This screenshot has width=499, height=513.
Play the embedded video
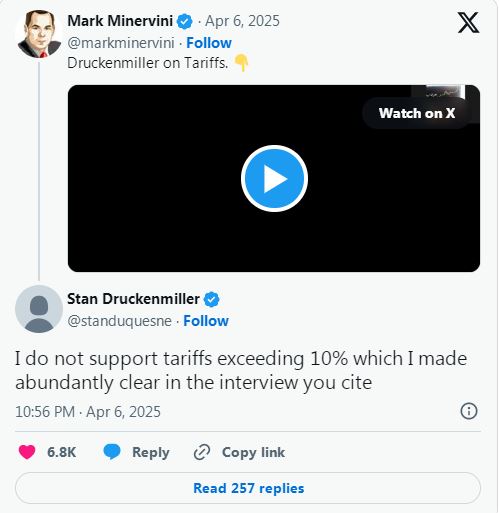pyautogui.click(x=274, y=179)
